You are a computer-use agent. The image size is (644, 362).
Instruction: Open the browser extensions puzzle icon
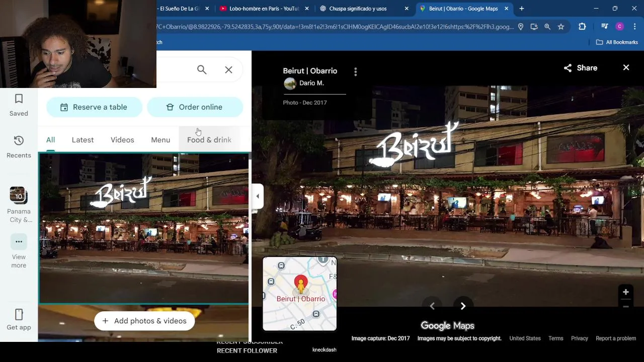[x=582, y=27]
